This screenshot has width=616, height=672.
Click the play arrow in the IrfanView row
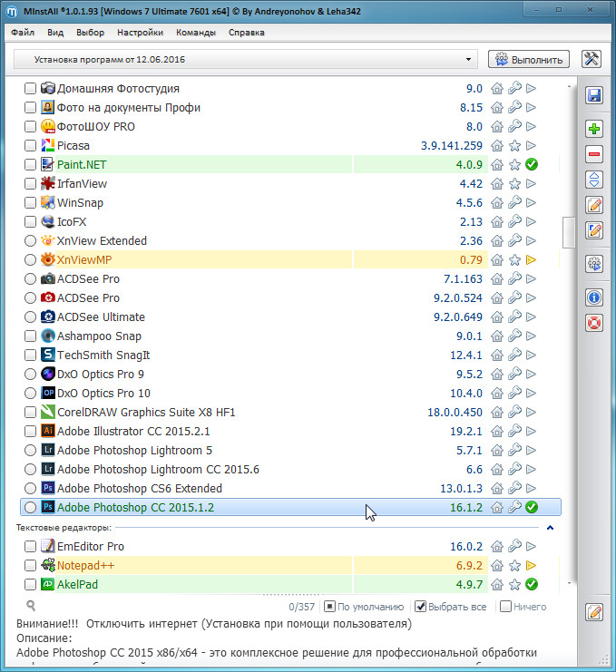(x=531, y=183)
